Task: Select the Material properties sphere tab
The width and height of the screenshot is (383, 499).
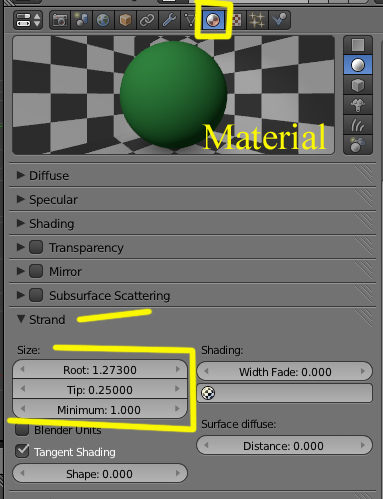Action: [x=213, y=20]
